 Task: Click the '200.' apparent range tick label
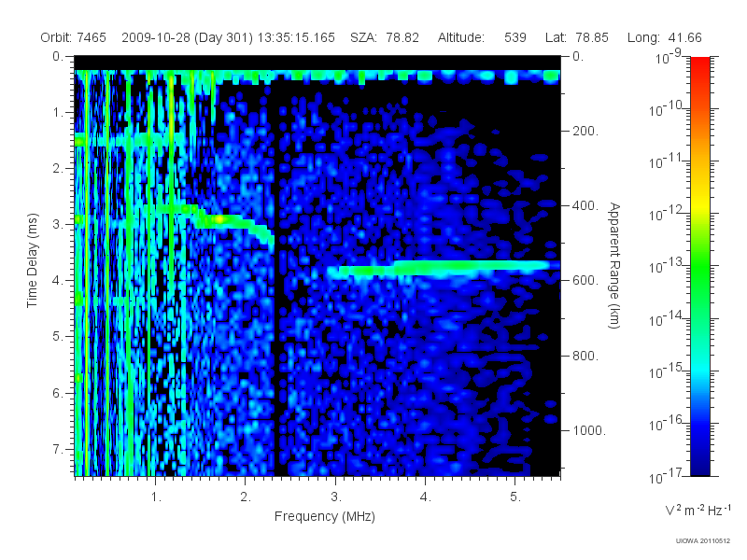pos(585,131)
